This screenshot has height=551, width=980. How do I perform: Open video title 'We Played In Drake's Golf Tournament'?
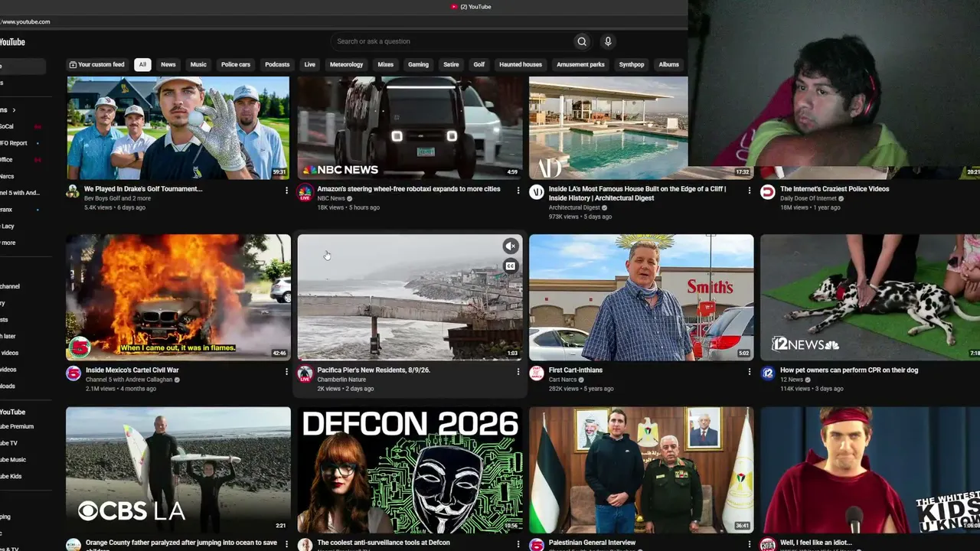click(x=143, y=189)
